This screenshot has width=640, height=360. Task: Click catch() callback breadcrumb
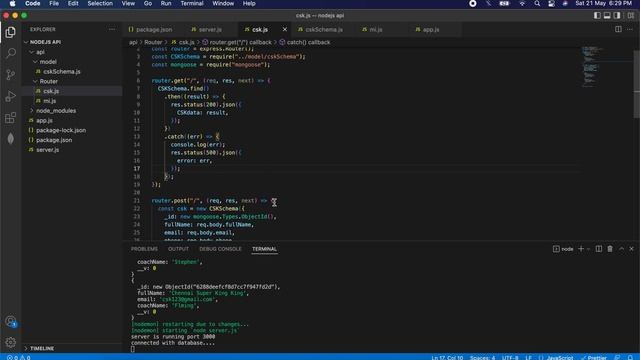(x=308, y=42)
